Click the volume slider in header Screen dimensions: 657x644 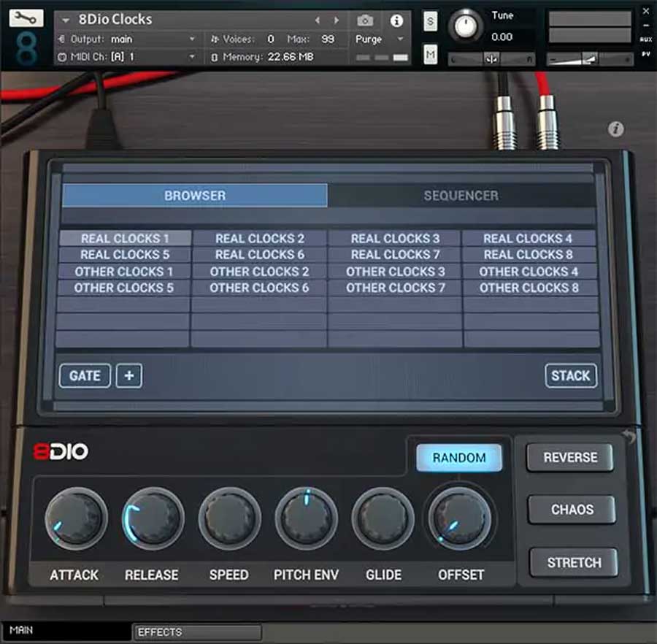590,59
